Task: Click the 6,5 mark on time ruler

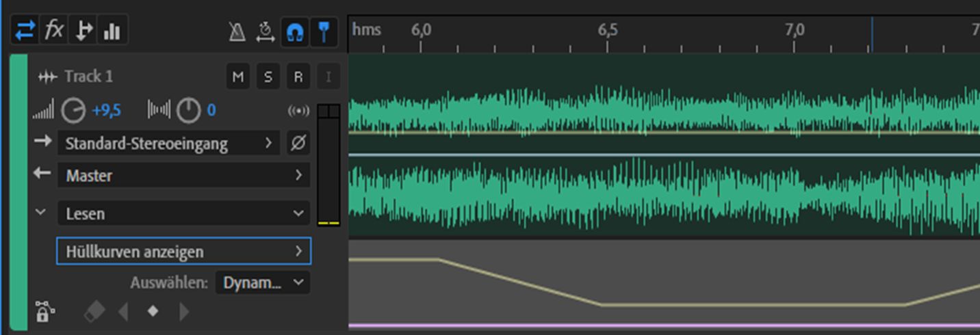Action: pos(607,30)
